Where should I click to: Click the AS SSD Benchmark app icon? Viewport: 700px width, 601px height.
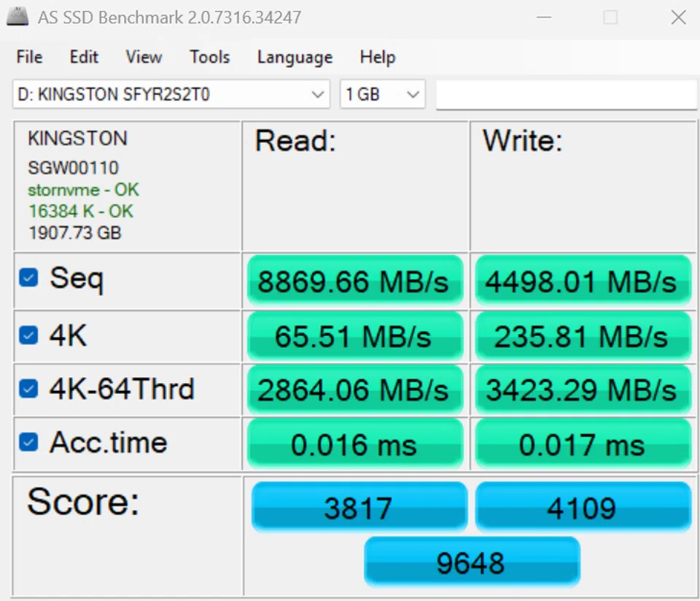tap(17, 17)
